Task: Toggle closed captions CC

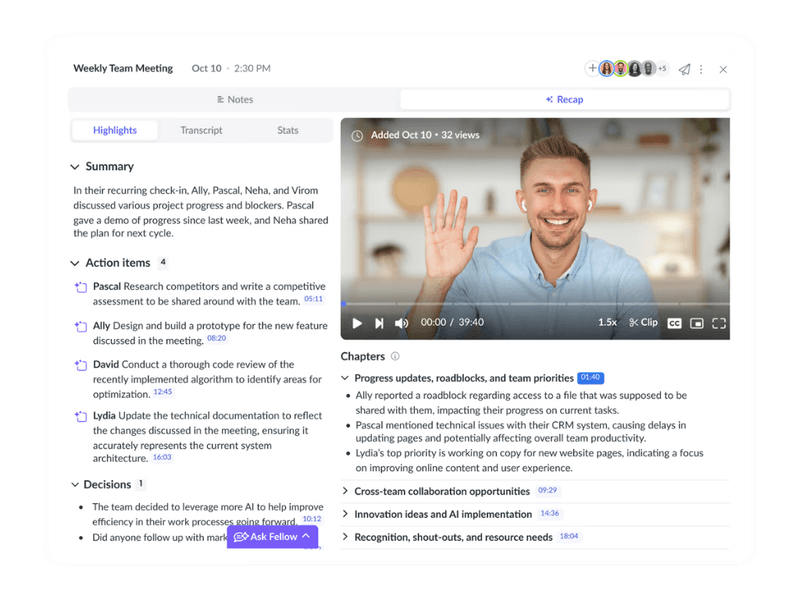Action: pos(674,323)
